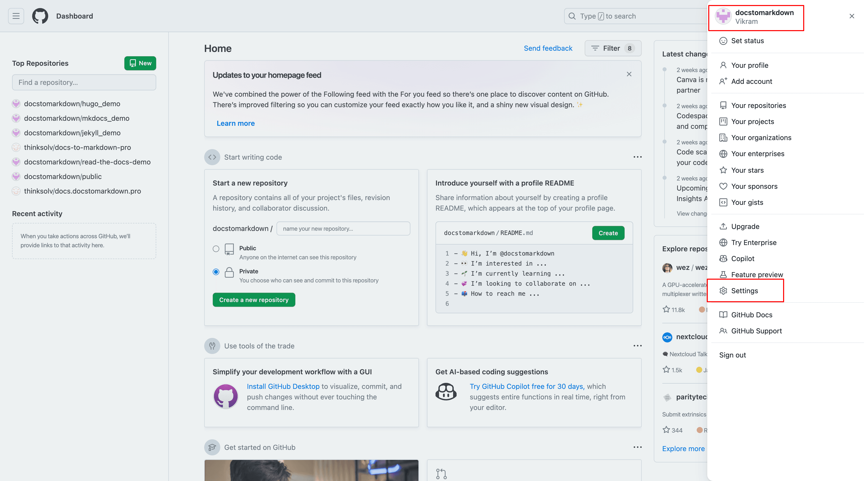Viewport: 868px width, 481px height.
Task: Click the Your repositories book icon
Action: click(x=723, y=105)
